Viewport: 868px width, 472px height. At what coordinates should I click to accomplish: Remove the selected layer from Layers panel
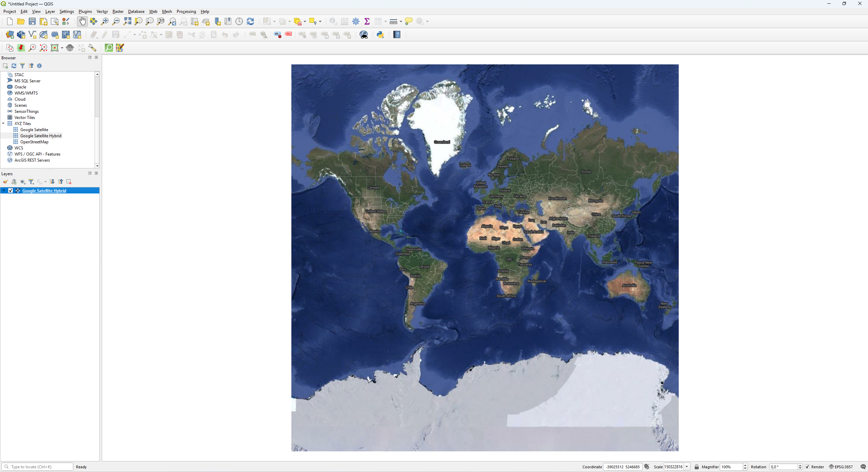[x=69, y=182]
